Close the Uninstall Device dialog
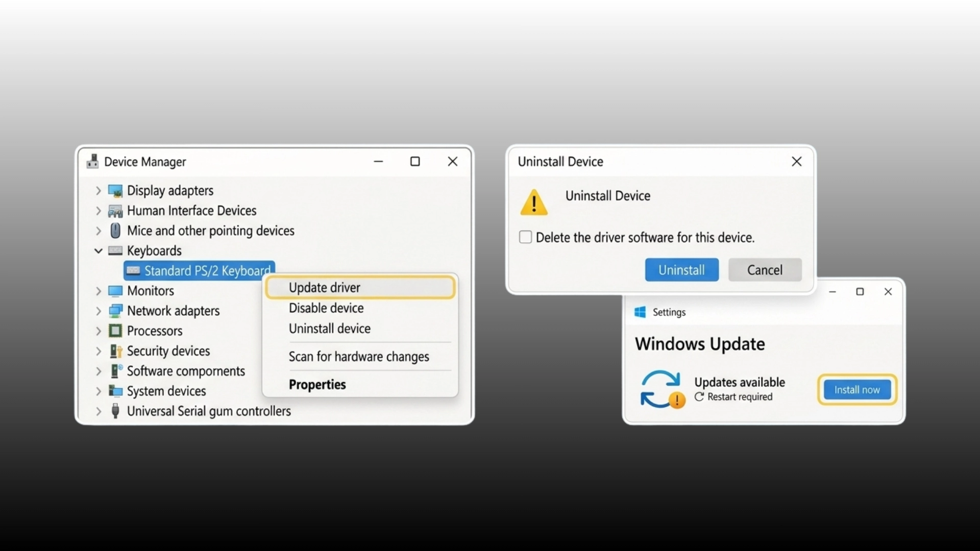980x551 pixels. tap(796, 161)
